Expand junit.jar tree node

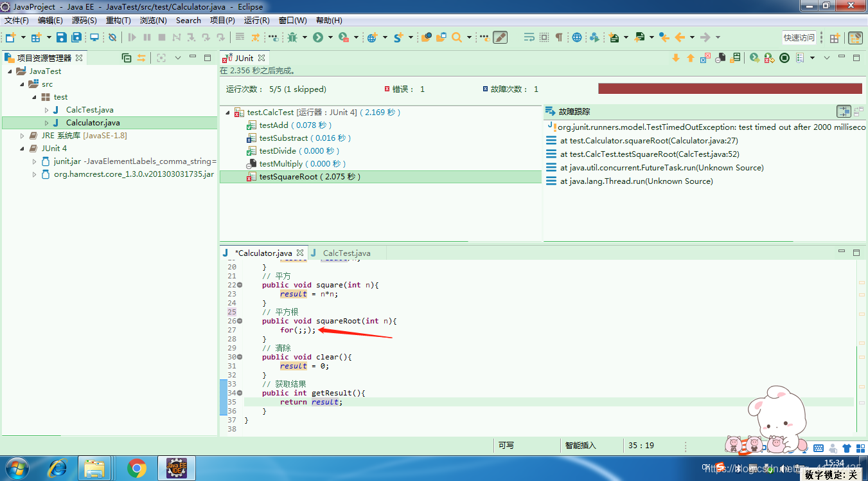click(x=35, y=161)
